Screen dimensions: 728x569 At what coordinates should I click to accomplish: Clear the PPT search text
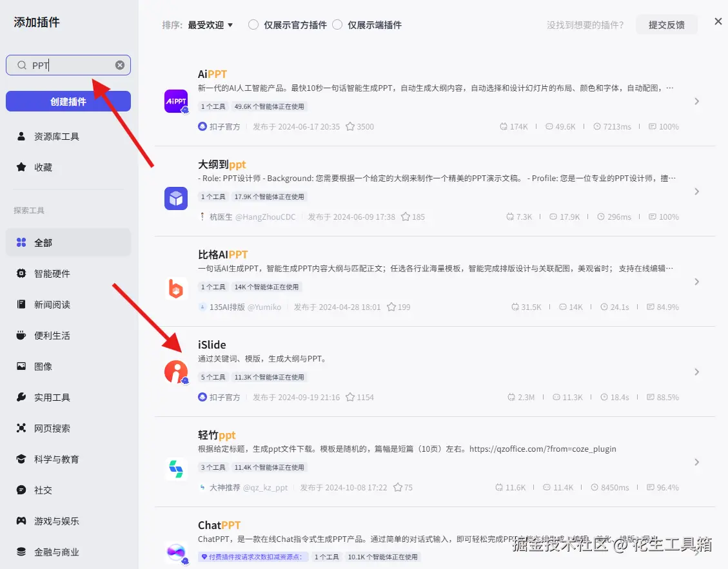(120, 65)
